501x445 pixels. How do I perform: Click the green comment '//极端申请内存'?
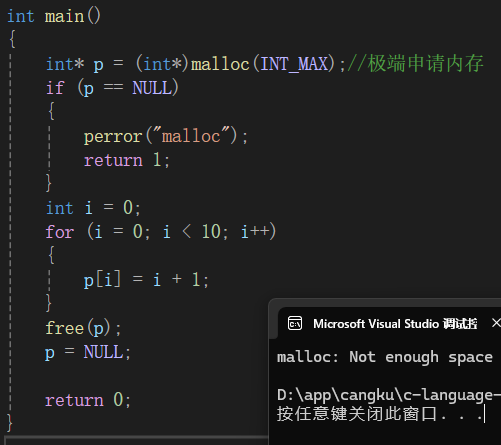pyautogui.click(x=416, y=63)
